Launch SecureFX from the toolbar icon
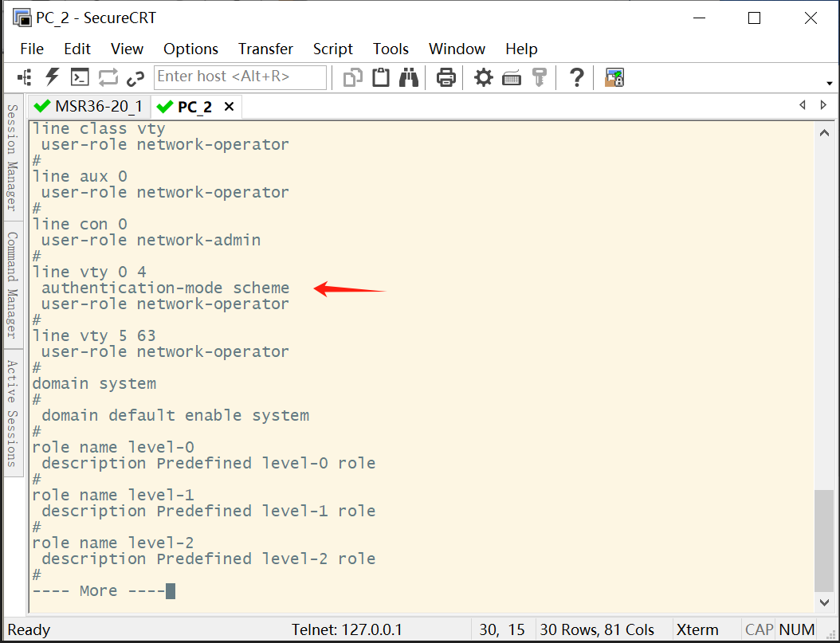 tap(614, 77)
